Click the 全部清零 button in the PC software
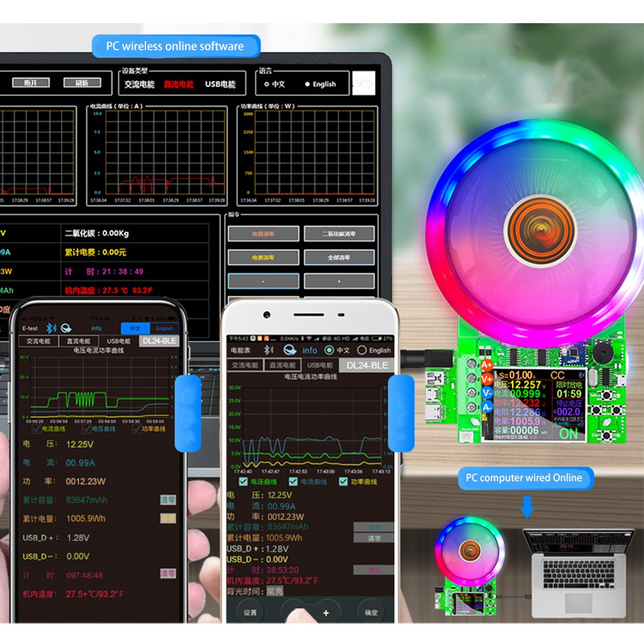Image resolution: width=644 pixels, height=644 pixels. pos(339,257)
